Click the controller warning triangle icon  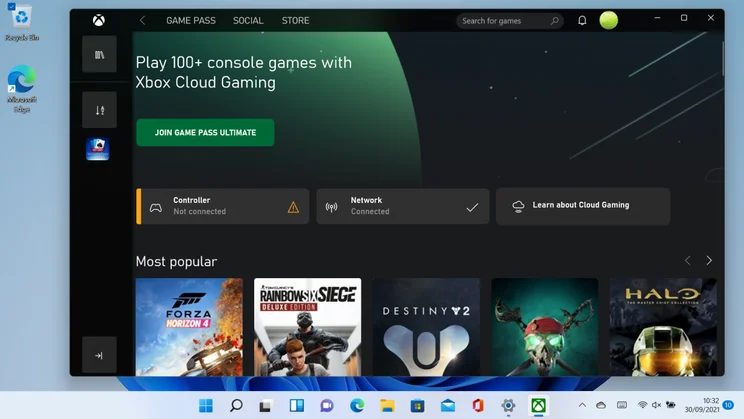[293, 207]
